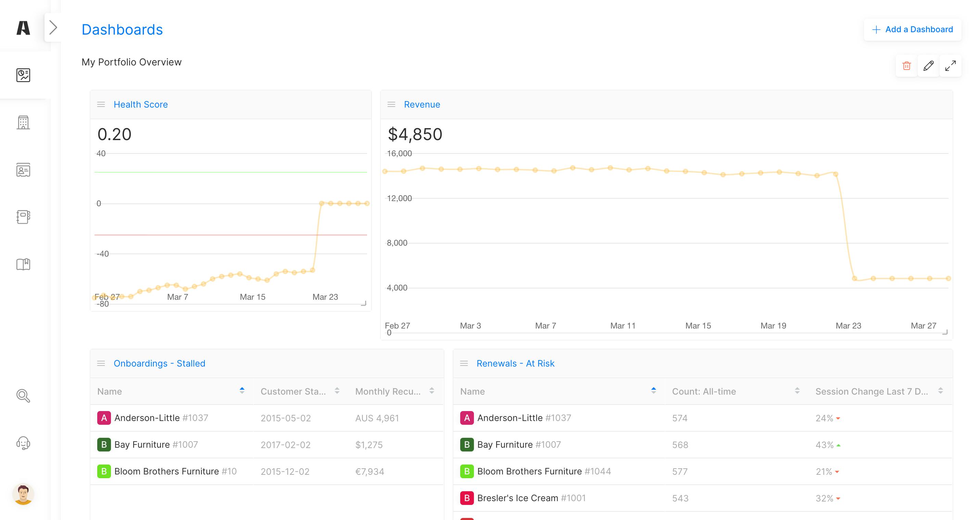Open the bookmarked book sidebar icon
Image resolution: width=980 pixels, height=520 pixels.
tap(23, 264)
